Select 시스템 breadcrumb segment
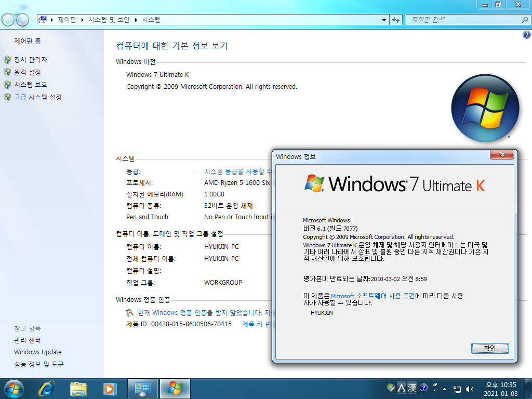Image resolution: width=532 pixels, height=399 pixels. pos(151,20)
